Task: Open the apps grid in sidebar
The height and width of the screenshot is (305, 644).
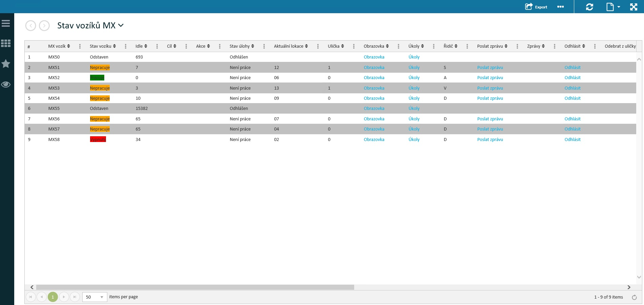Action: tap(6, 43)
